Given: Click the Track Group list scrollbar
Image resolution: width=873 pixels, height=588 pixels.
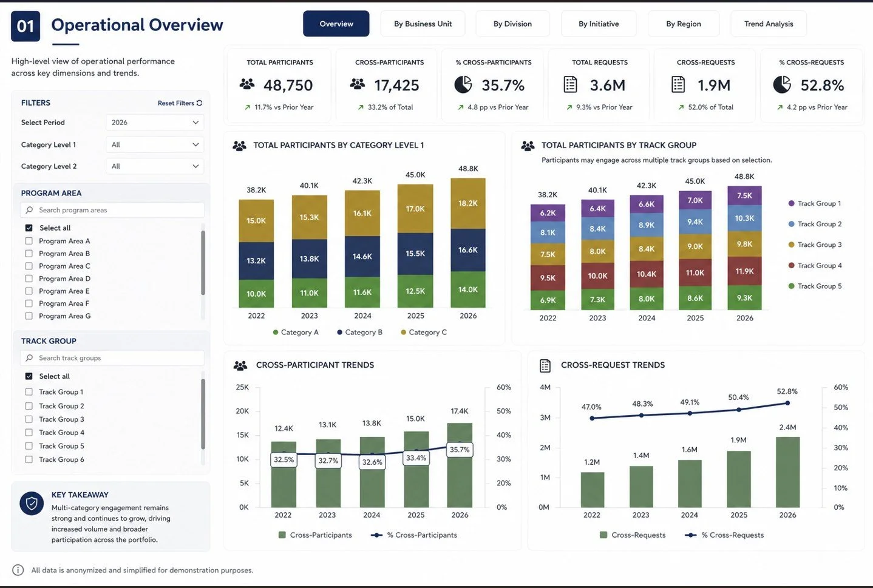Looking at the screenshot, I should click(x=203, y=414).
